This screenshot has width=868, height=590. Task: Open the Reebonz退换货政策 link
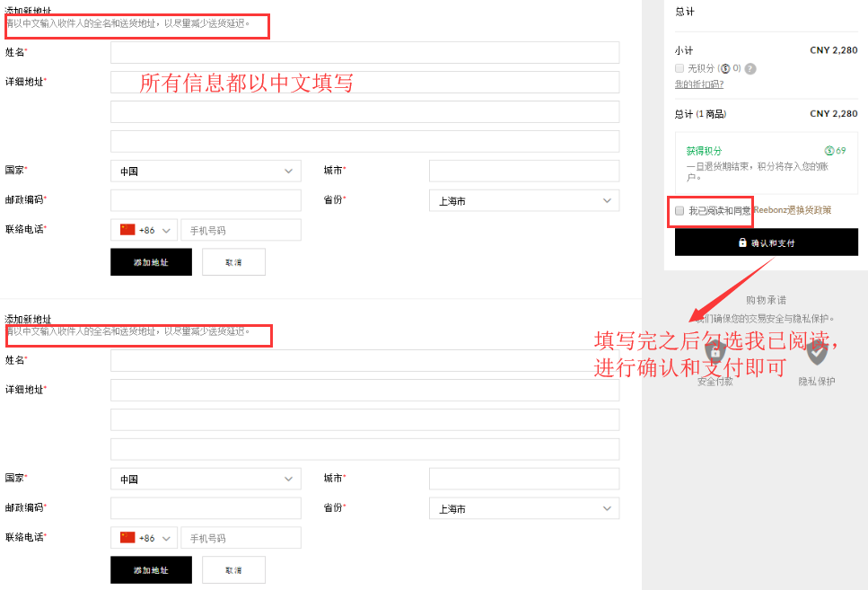(792, 210)
